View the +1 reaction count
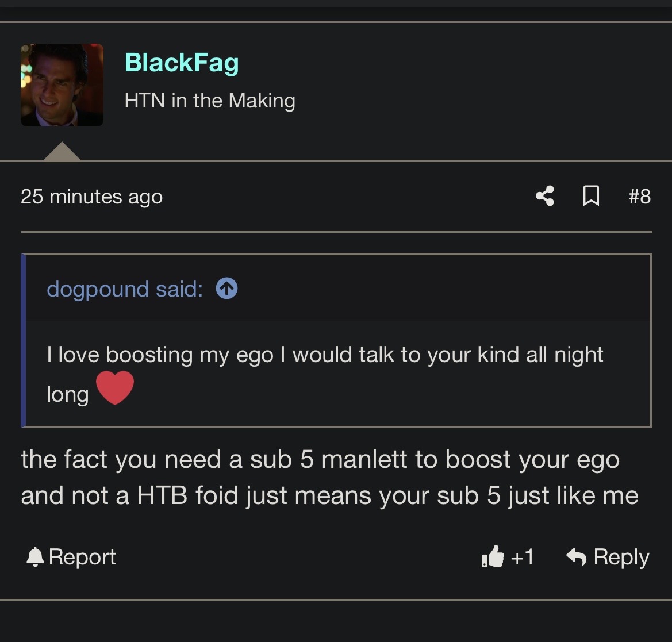Image resolution: width=672 pixels, height=642 pixels. [x=522, y=556]
